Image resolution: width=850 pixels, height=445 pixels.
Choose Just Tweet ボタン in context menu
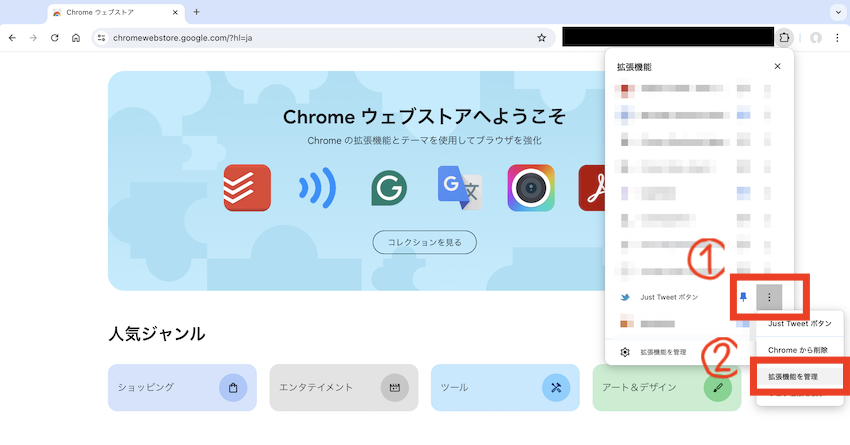(800, 323)
